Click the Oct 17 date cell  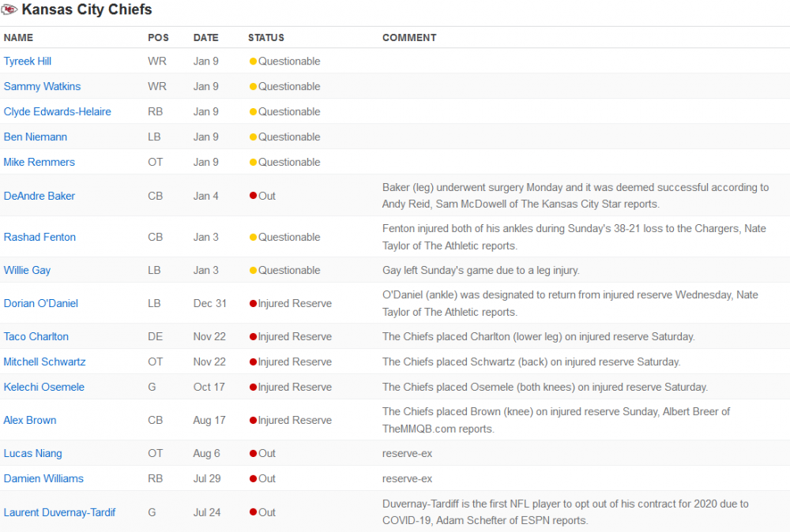pyautogui.click(x=209, y=387)
